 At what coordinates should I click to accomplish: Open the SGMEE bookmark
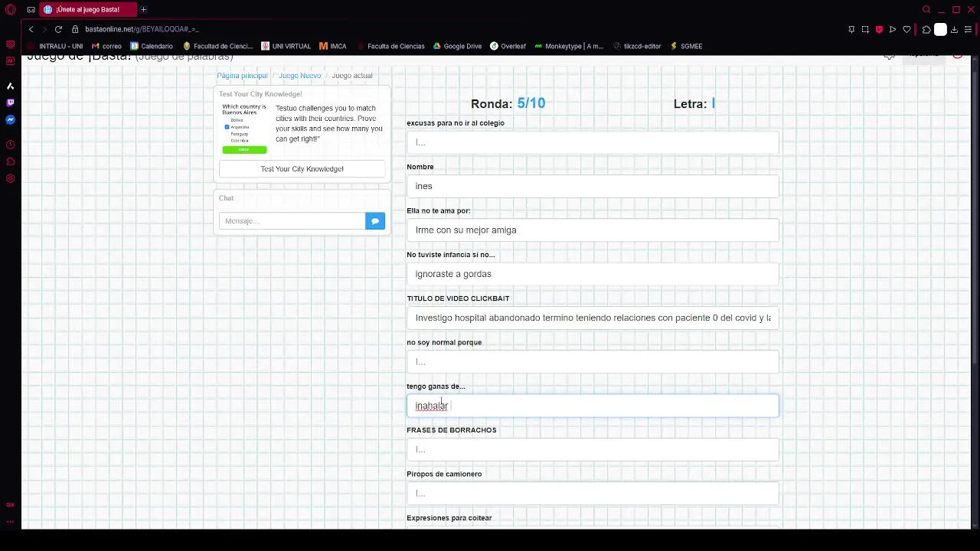pos(686,46)
